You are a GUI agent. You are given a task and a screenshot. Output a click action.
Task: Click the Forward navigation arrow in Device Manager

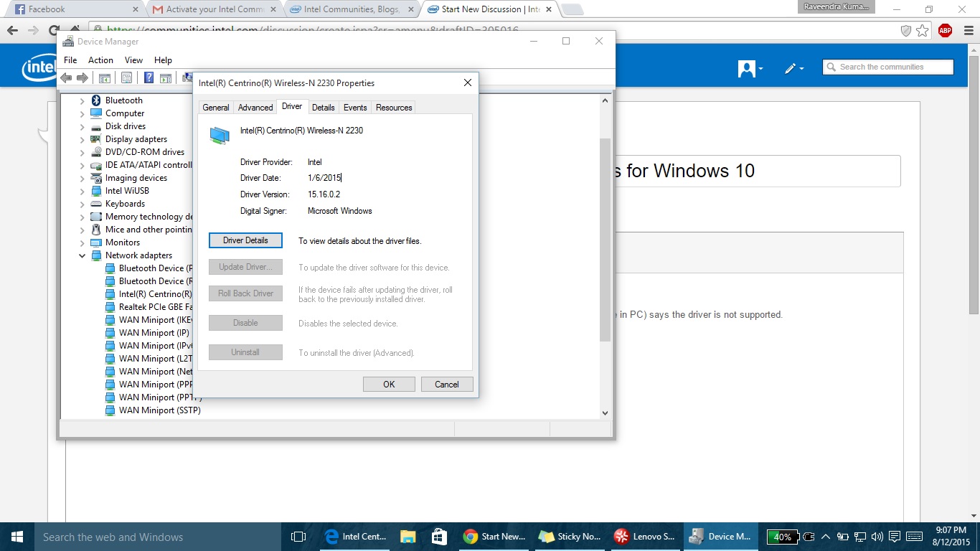coord(83,77)
